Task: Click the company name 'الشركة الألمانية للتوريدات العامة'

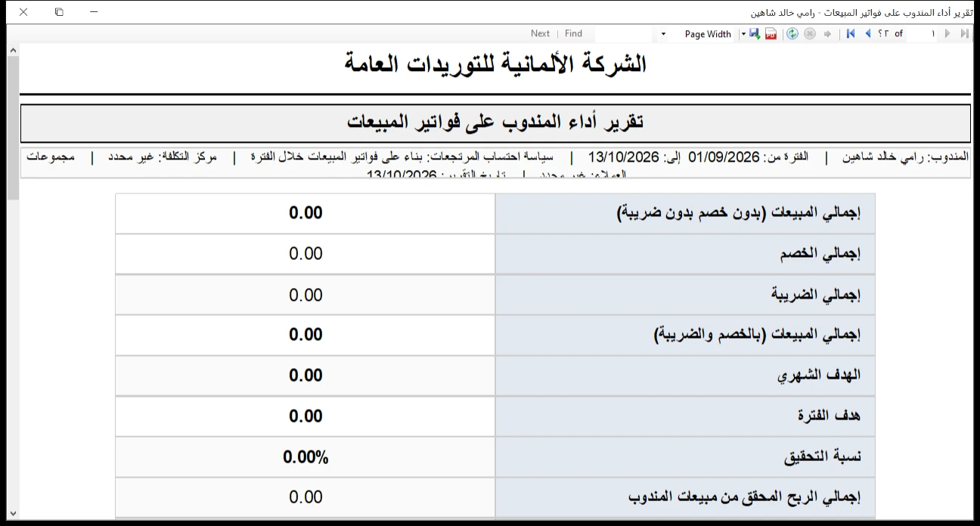Action: pyautogui.click(x=495, y=64)
